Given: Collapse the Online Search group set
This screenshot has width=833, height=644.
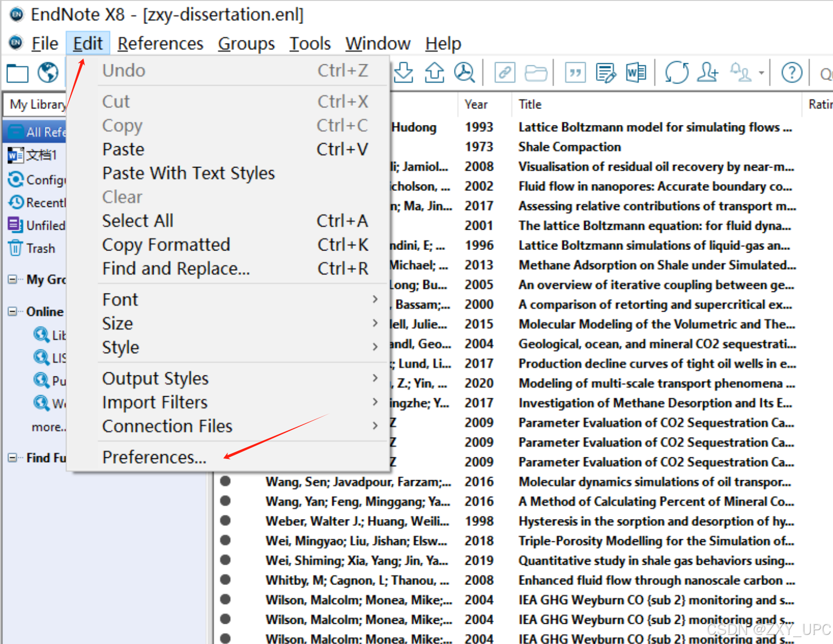Looking at the screenshot, I should pos(12,311).
